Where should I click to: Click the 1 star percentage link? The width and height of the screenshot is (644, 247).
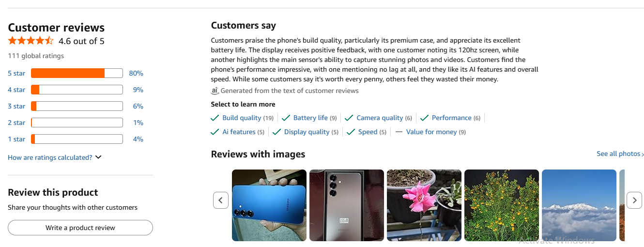[138, 139]
